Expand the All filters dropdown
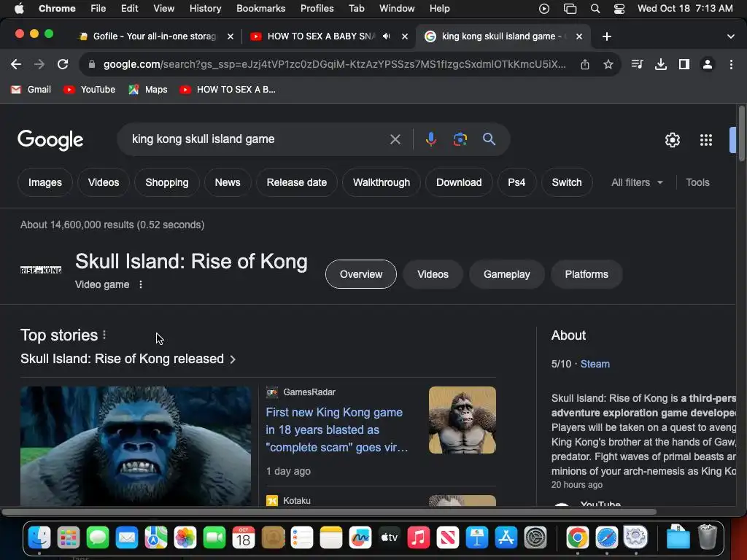747x560 pixels. coord(637,182)
